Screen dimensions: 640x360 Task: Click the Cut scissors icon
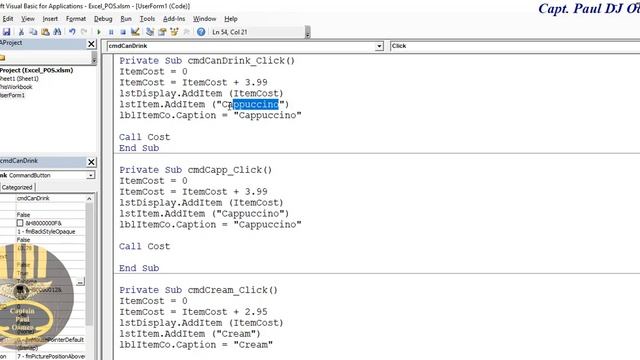(21, 32)
